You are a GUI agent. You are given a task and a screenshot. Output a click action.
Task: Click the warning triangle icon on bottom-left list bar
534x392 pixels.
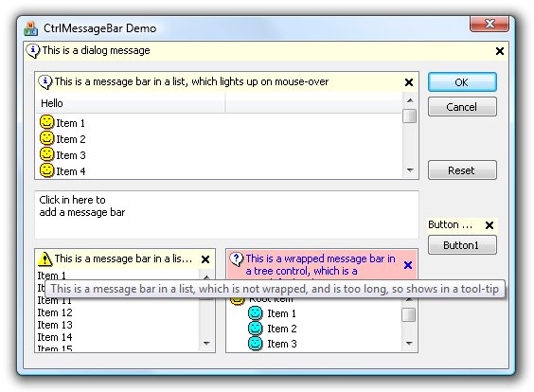[x=44, y=258]
